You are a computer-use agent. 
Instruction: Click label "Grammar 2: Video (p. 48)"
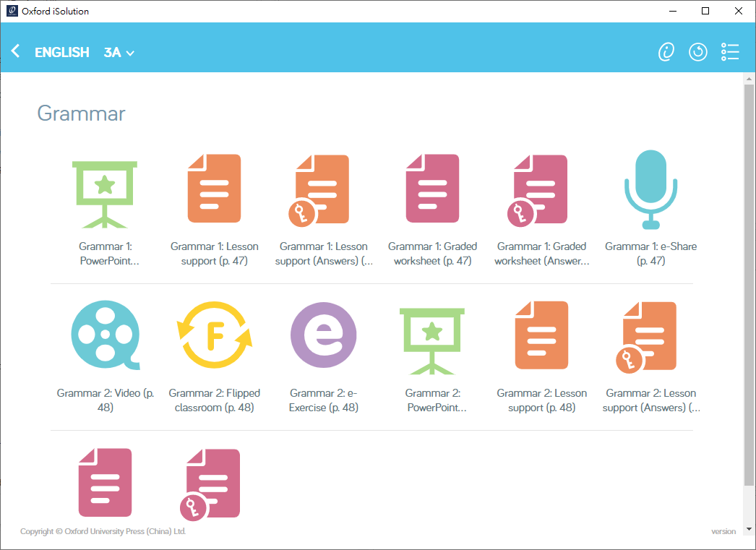[105, 400]
